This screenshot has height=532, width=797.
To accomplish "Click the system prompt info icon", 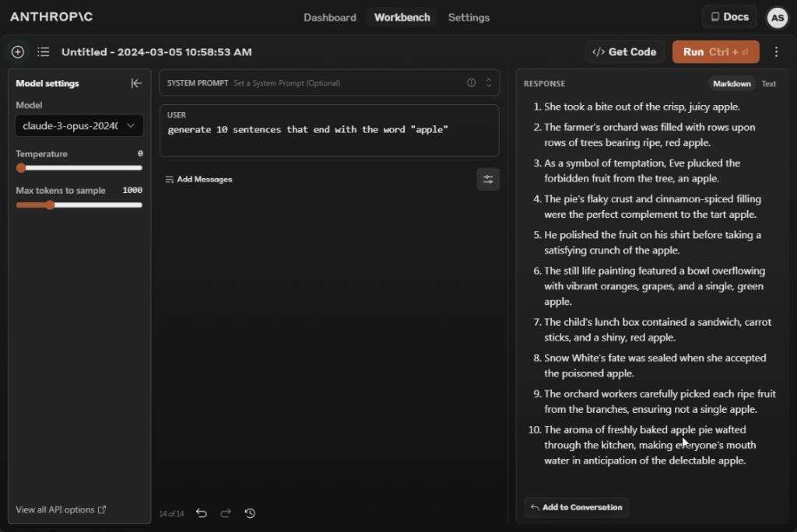I will click(x=471, y=83).
